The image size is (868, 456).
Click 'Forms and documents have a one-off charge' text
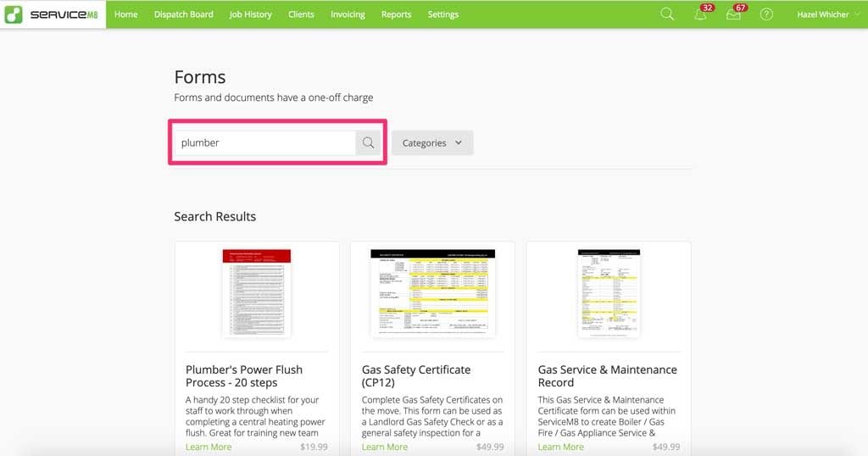click(274, 97)
